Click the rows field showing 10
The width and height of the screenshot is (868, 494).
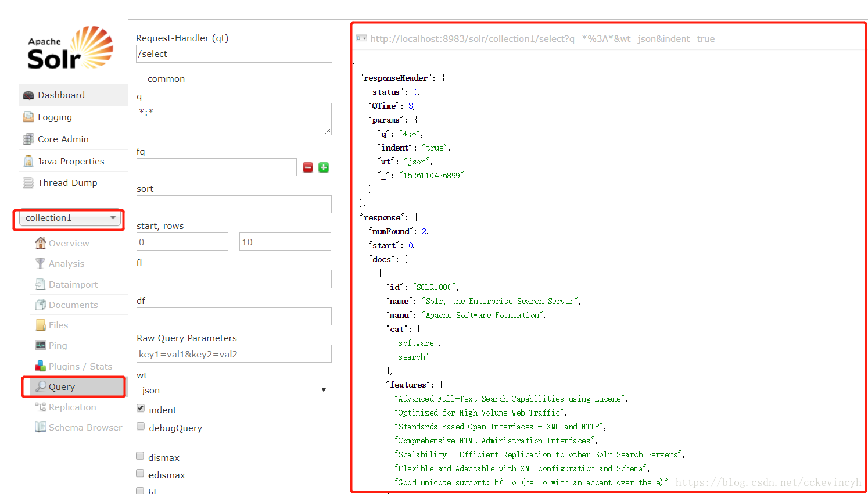285,242
